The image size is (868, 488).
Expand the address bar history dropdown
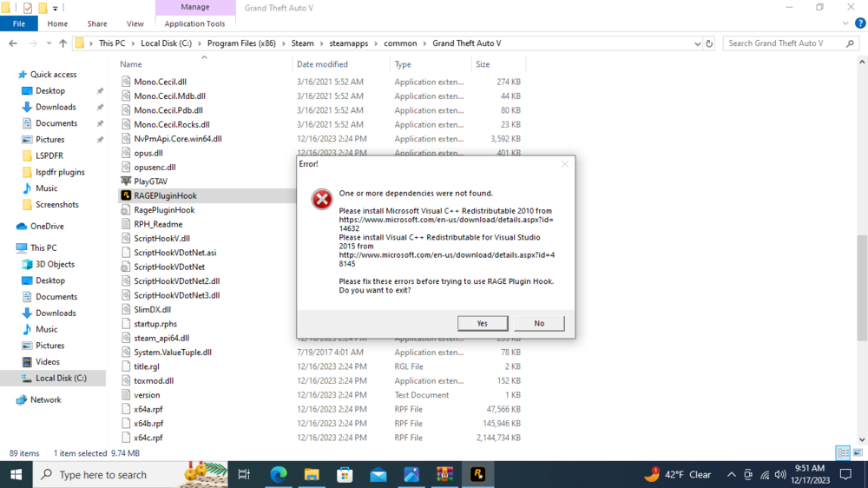697,43
